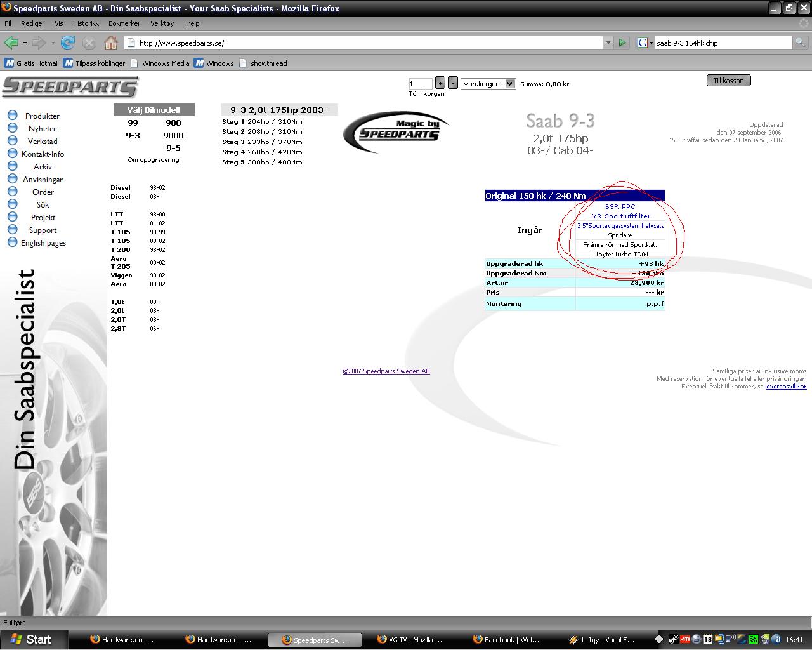Click the quantity input field
812x650 pixels.
[x=421, y=84]
